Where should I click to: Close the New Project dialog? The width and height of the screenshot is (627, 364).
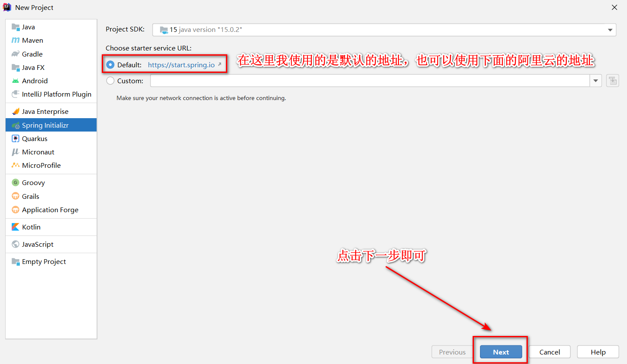click(x=614, y=7)
